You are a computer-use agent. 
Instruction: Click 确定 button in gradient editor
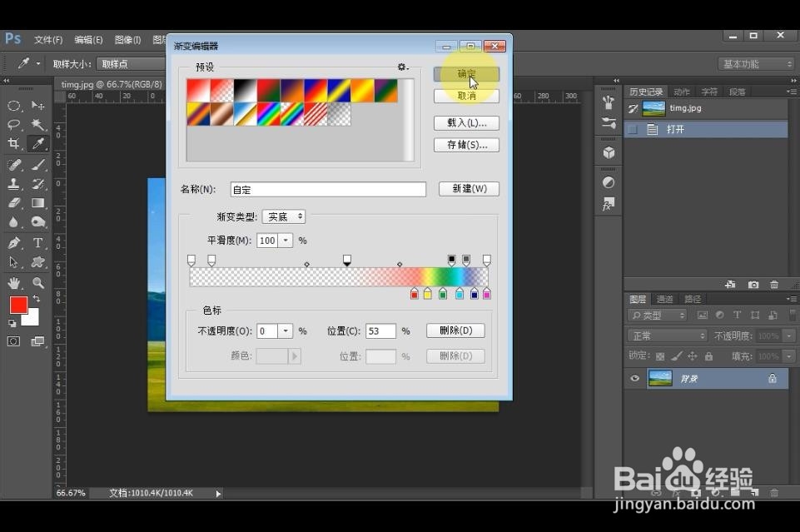tap(466, 74)
